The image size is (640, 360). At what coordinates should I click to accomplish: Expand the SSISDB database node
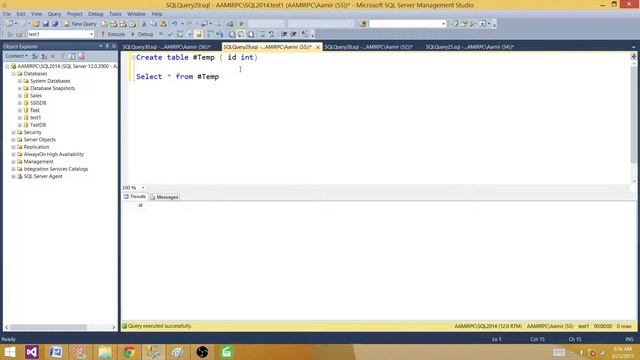point(20,103)
